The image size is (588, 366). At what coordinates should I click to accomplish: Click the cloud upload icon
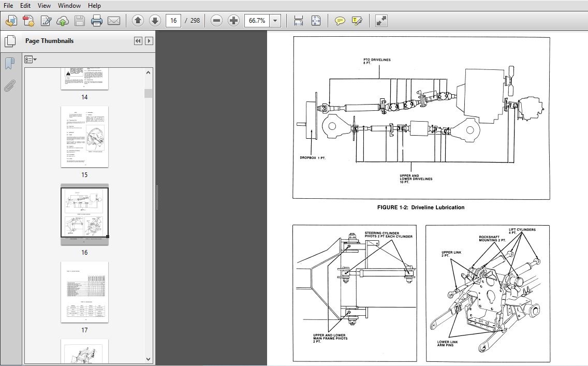click(x=63, y=21)
